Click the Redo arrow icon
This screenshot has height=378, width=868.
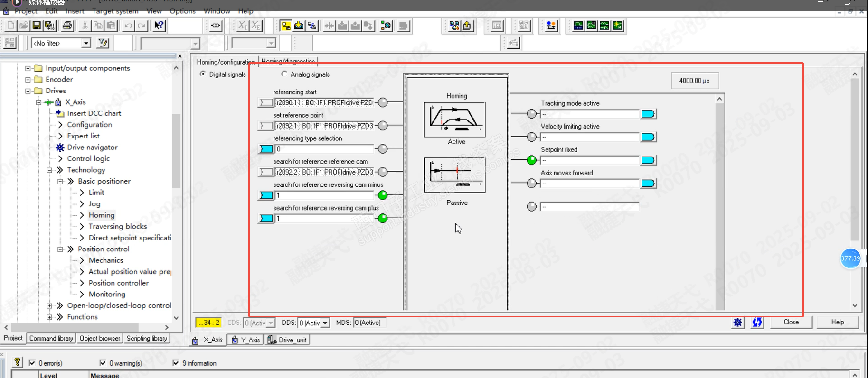pos(142,26)
